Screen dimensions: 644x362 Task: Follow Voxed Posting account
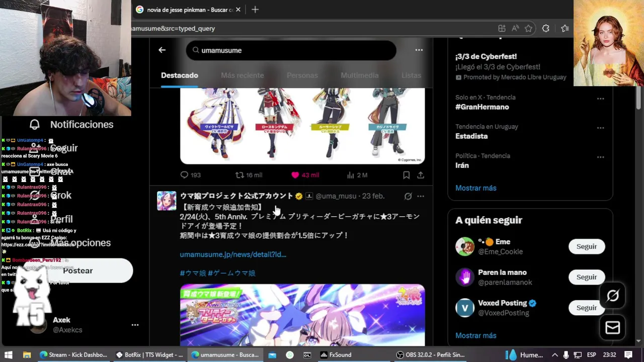587,308
